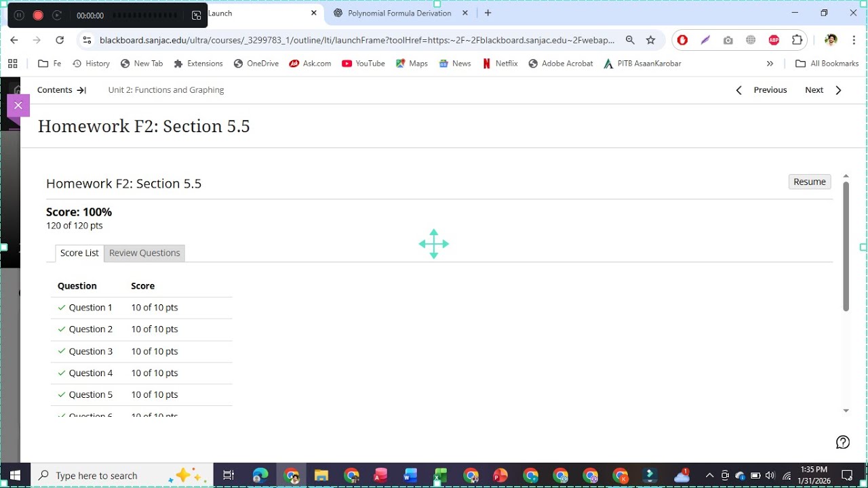The height and width of the screenshot is (488, 868).
Task: Open a new browser tab
Action: coord(488,13)
